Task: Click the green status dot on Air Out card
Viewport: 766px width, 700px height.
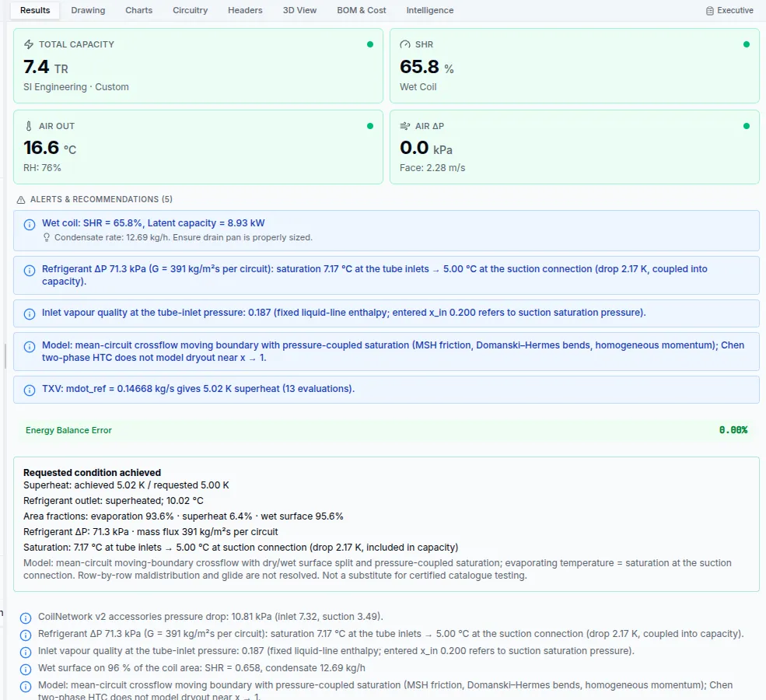Action: click(x=370, y=126)
